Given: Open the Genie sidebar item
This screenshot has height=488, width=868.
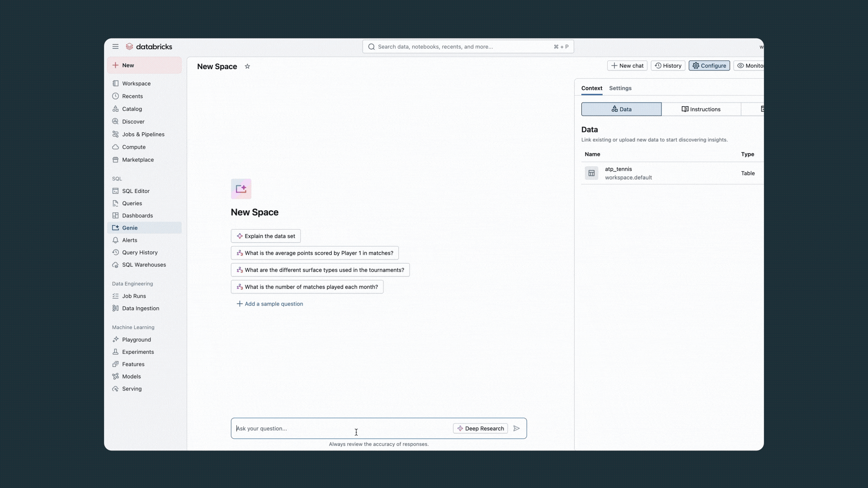Looking at the screenshot, I should pyautogui.click(x=130, y=228).
